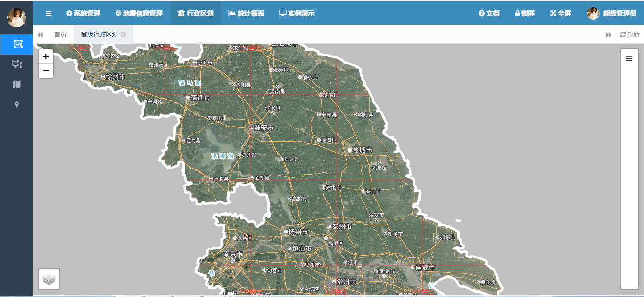Expand the right panel hamburger menu
Image resolution: width=644 pixels, height=297 pixels.
pos(629,59)
